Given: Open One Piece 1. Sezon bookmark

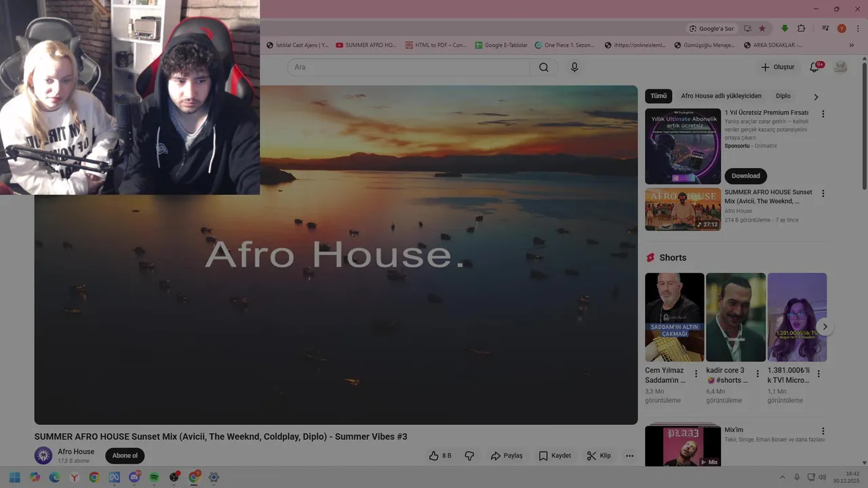Looking at the screenshot, I should [x=564, y=45].
